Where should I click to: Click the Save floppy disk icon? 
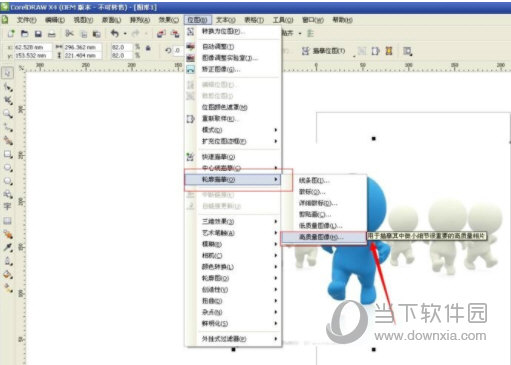(38, 34)
